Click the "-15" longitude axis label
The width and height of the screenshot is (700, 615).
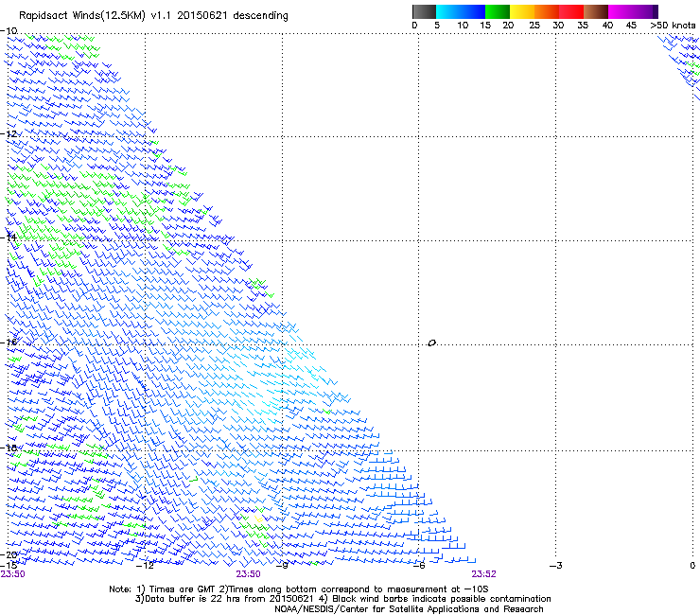coord(9,565)
